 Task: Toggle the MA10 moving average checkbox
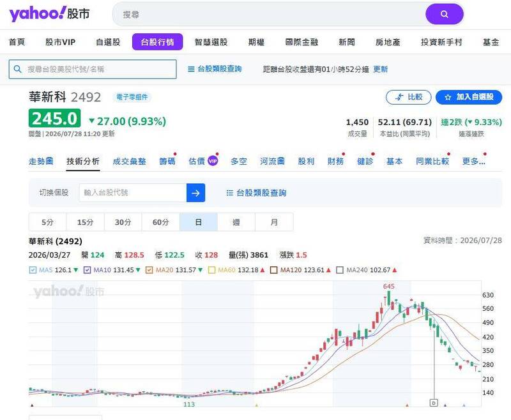[x=87, y=270]
